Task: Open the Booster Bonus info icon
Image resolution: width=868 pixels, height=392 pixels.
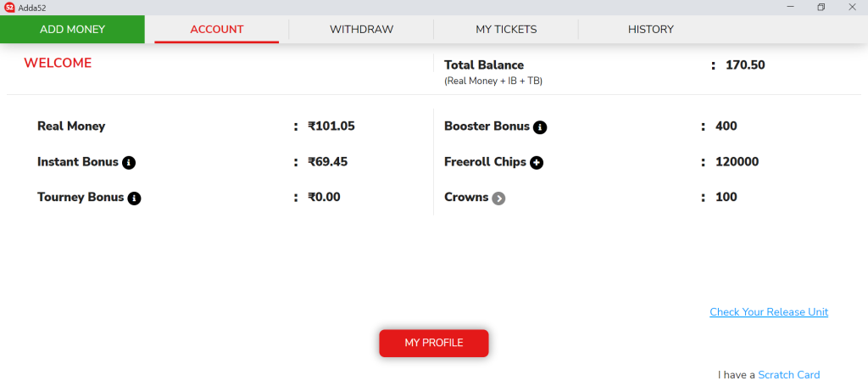Action: (540, 127)
